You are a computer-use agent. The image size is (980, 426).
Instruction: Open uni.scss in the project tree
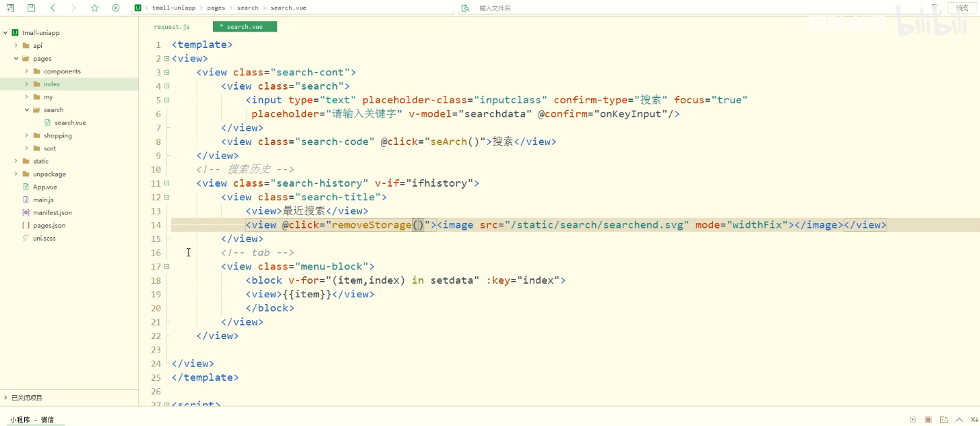click(44, 238)
